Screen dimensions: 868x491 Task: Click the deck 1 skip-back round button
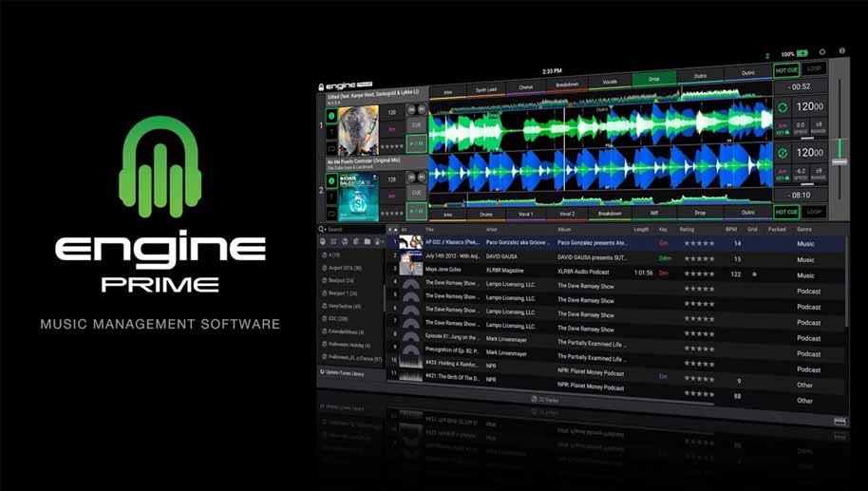(x=412, y=109)
